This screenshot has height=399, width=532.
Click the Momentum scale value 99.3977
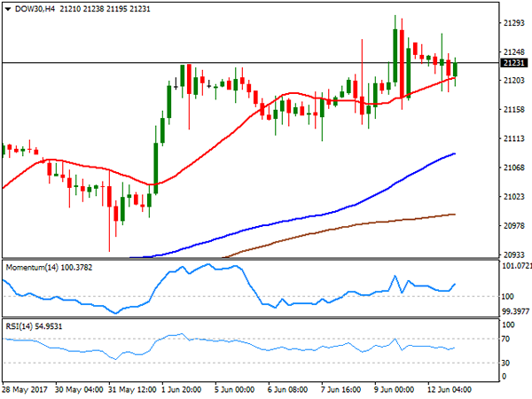[x=515, y=311]
